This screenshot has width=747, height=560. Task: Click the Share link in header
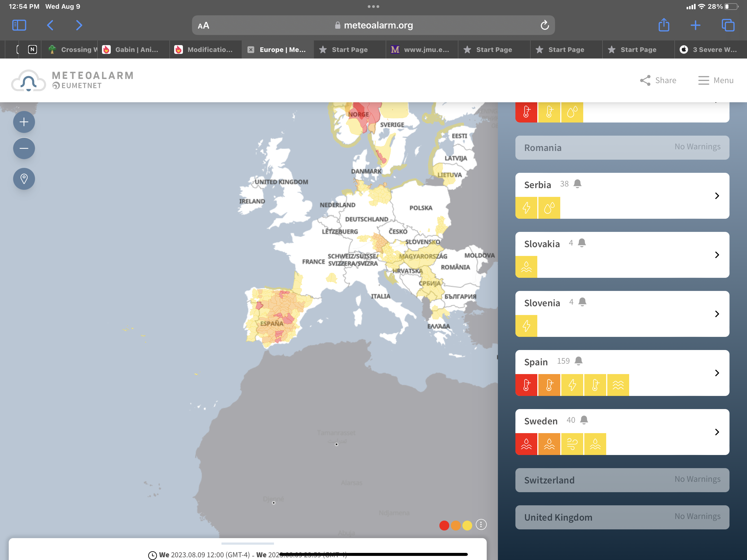click(658, 80)
